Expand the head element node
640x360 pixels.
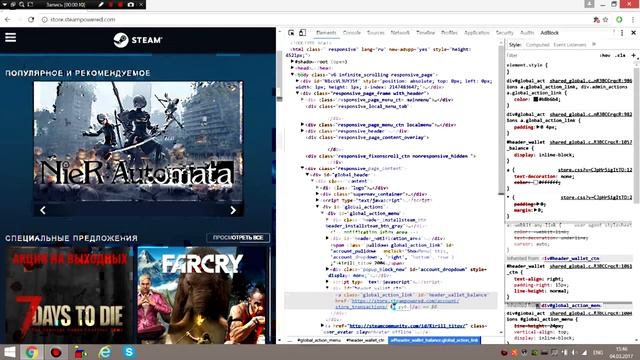pyautogui.click(x=292, y=68)
